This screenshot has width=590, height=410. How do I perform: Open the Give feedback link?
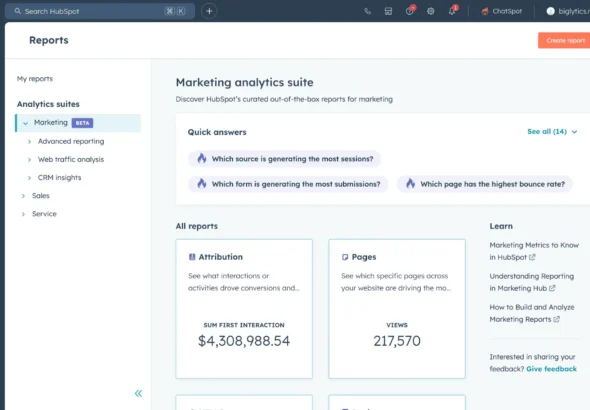[551, 369]
